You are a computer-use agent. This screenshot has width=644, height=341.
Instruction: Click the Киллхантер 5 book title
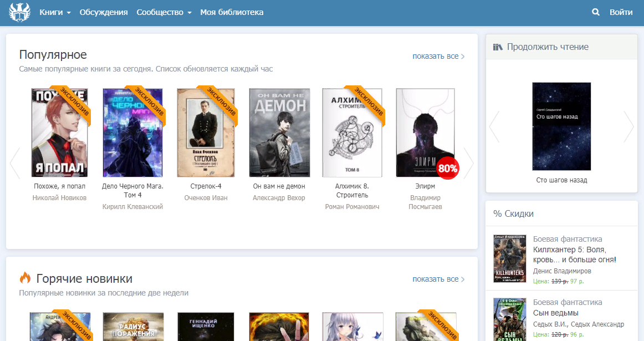pyautogui.click(x=574, y=255)
